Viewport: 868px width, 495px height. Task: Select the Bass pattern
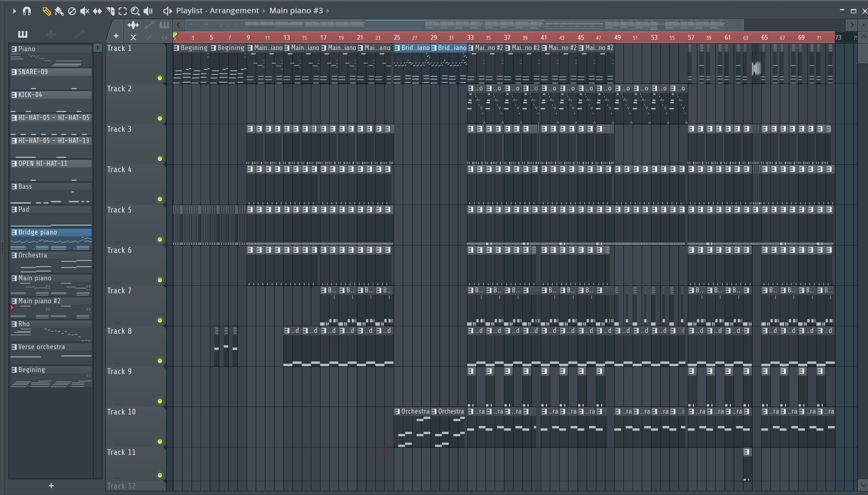click(x=51, y=193)
